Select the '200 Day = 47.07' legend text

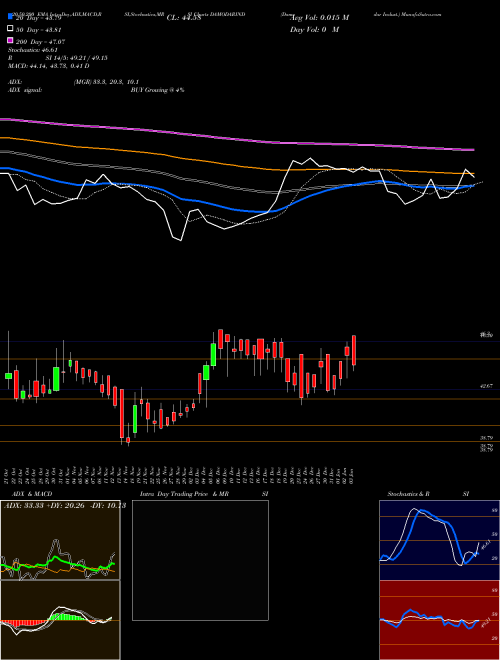click(x=40, y=42)
